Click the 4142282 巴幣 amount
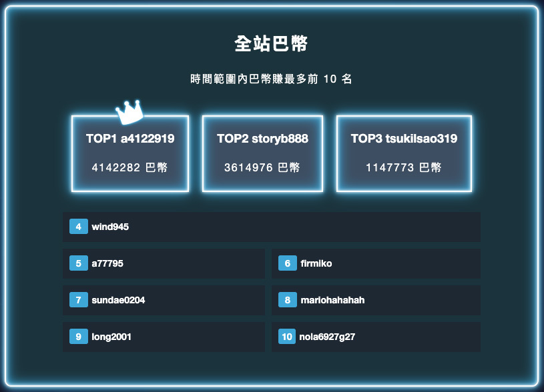The width and height of the screenshot is (544, 392). pyautogui.click(x=130, y=168)
